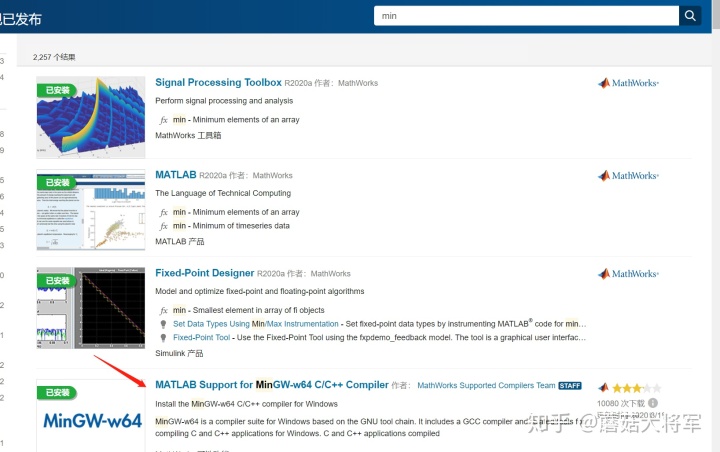
Task: Open the MATLAB R2020a result title
Action: click(175, 175)
